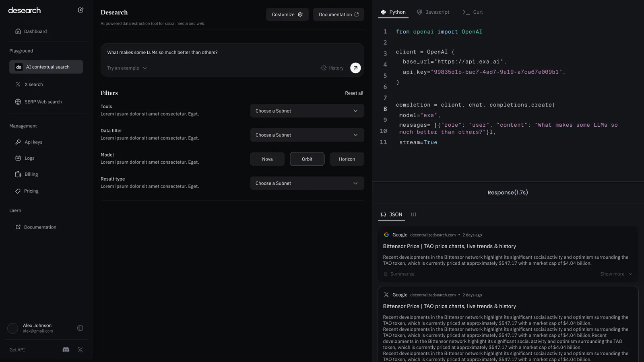Click the home icon beside Dashboard

[x=18, y=31]
